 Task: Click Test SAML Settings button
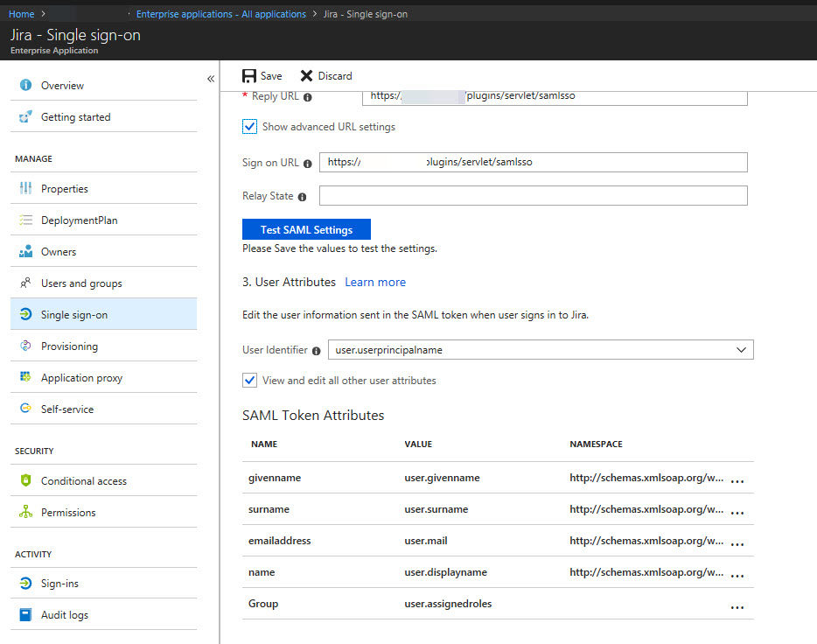click(306, 229)
